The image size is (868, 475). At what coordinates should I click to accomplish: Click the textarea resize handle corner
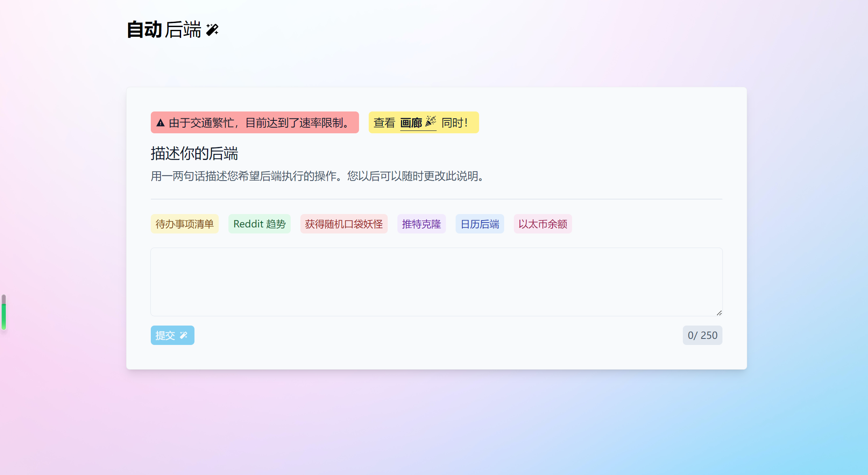719,313
